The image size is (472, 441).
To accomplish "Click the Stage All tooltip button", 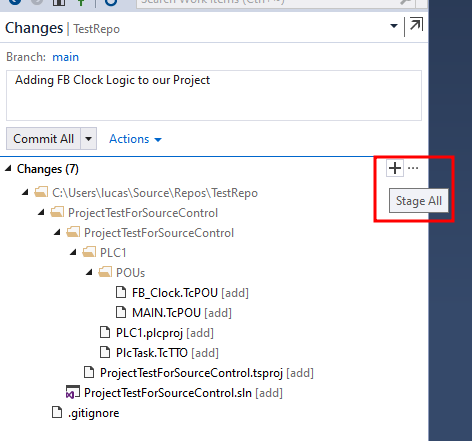I will click(x=419, y=201).
